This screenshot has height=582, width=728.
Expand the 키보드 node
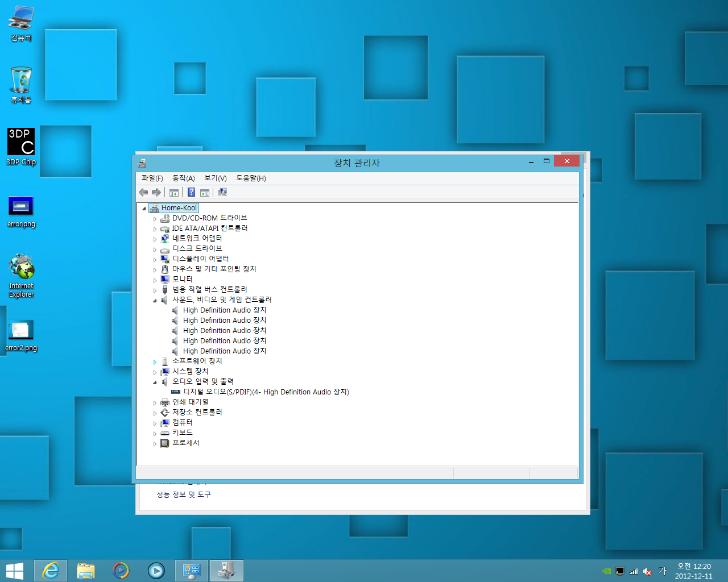(155, 434)
